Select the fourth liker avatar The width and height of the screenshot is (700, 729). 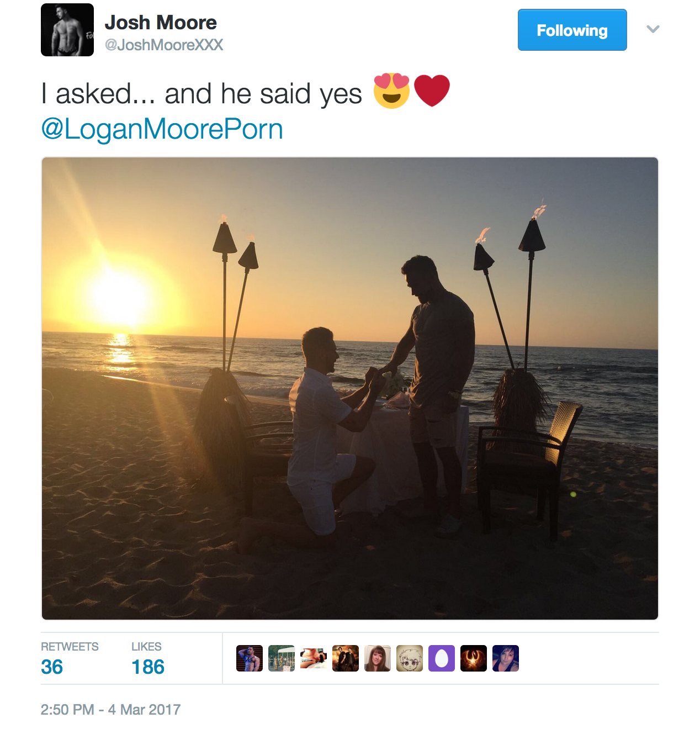(346, 658)
